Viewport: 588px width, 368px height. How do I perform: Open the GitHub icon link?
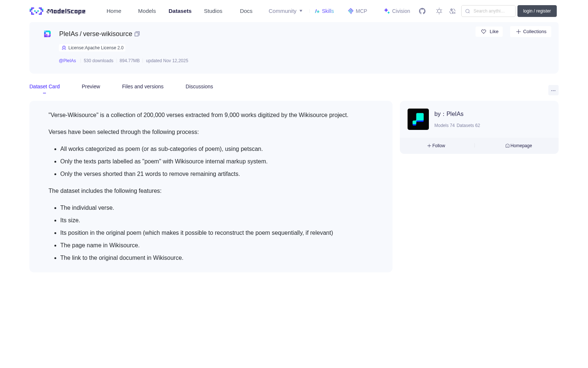422,11
